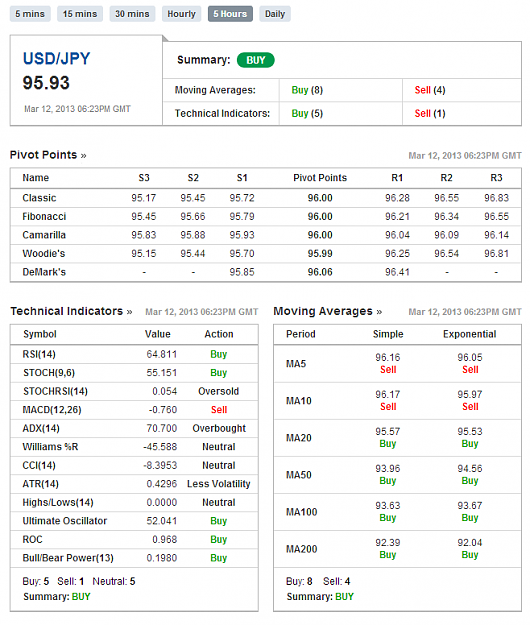Click Buy (8) in Moving Averages summary
The image size is (530, 625).
point(307,90)
